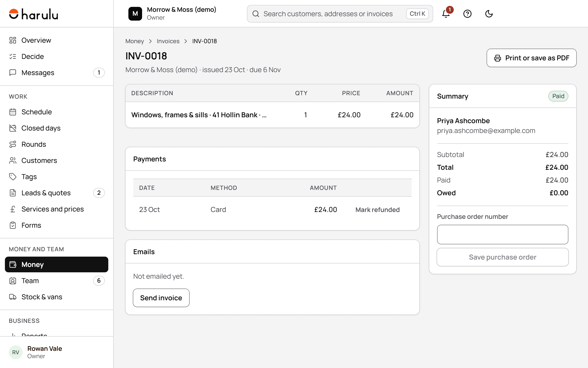Click priya.ashcombe@example.com email

click(x=486, y=131)
